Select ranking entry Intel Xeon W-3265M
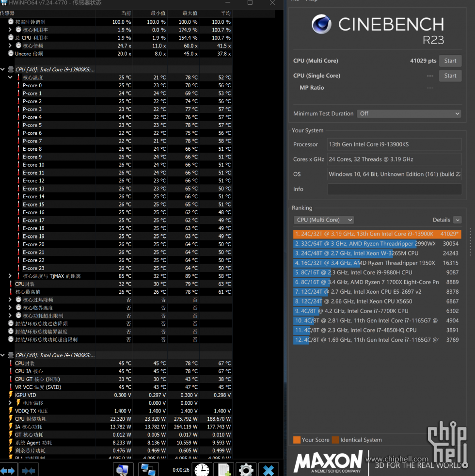The width and height of the screenshot is (475, 476). click(x=377, y=253)
